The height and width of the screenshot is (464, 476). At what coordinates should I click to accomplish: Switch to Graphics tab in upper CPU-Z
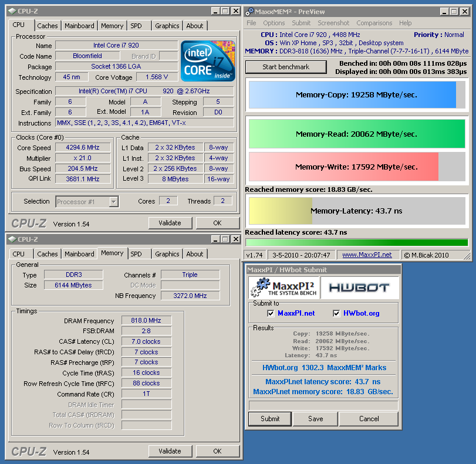click(x=167, y=26)
